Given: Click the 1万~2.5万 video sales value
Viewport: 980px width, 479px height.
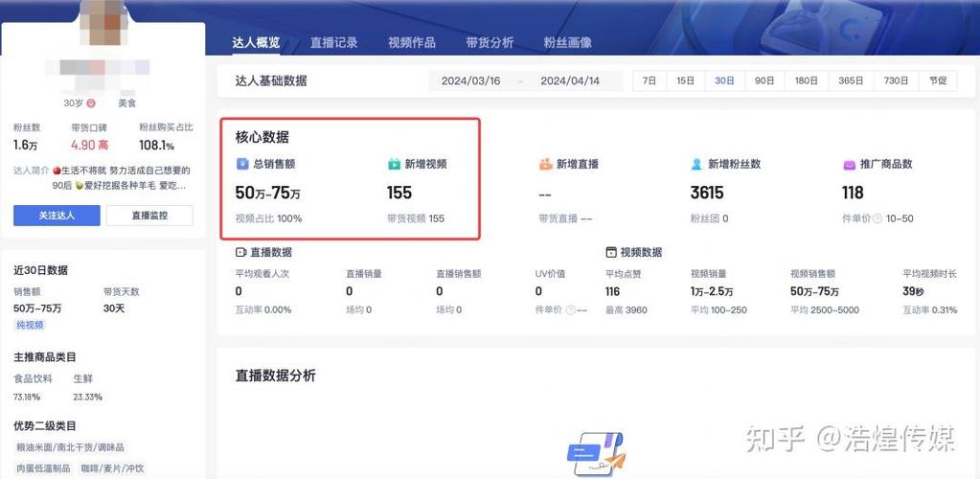Looking at the screenshot, I should (712, 292).
